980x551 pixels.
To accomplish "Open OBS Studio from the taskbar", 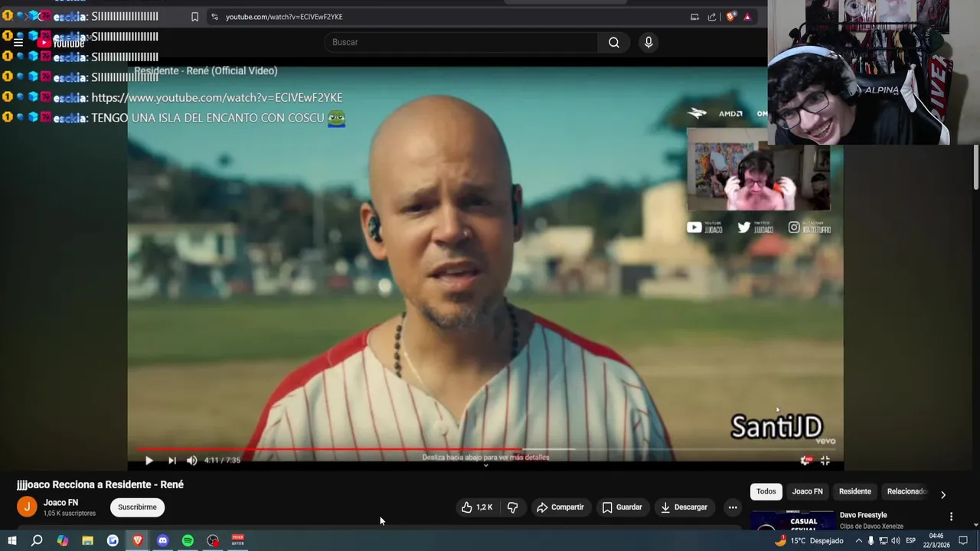I will click(x=213, y=540).
